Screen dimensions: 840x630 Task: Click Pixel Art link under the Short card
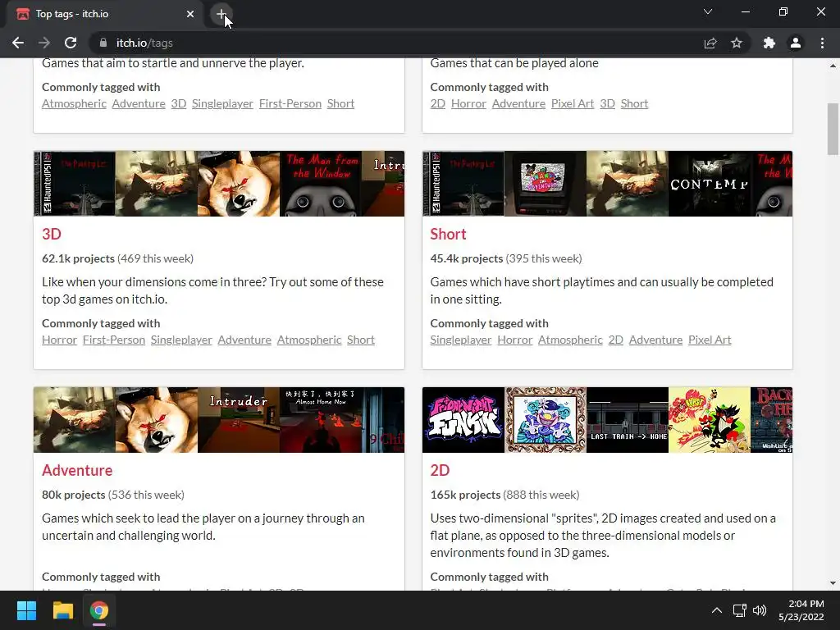(x=710, y=340)
